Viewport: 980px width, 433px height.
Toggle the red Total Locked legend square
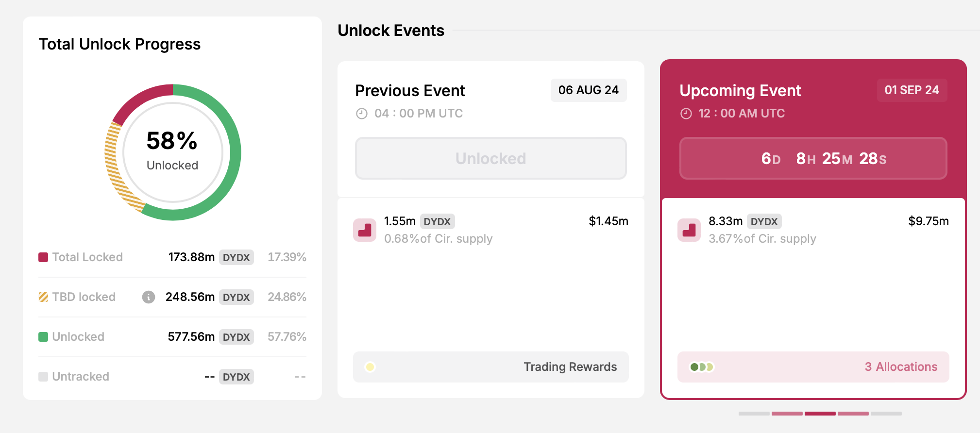click(x=43, y=257)
